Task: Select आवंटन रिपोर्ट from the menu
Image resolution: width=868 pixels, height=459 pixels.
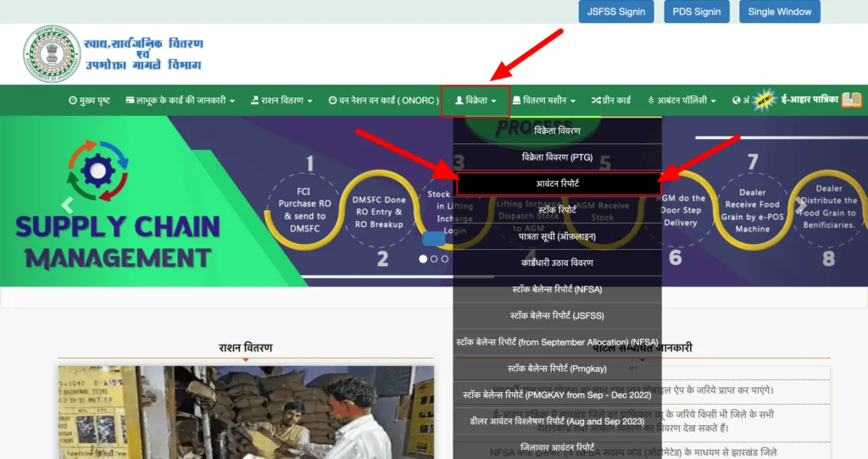Action: [x=557, y=184]
